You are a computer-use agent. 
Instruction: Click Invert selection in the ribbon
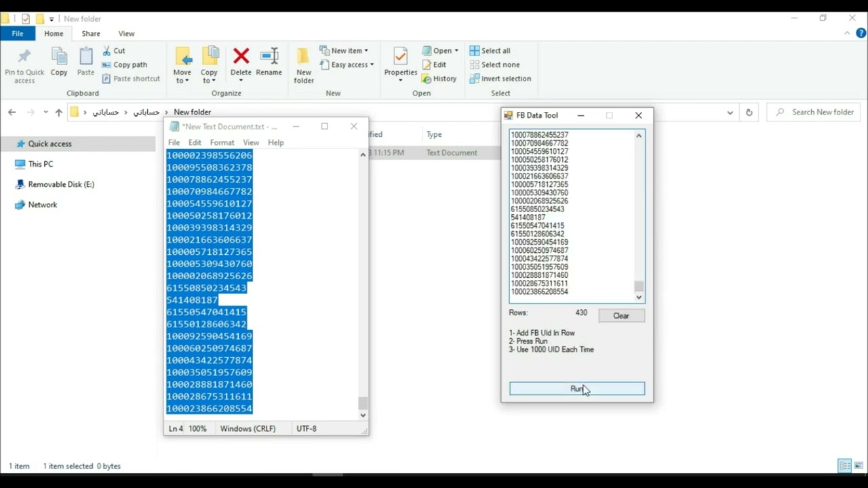pyautogui.click(x=500, y=79)
